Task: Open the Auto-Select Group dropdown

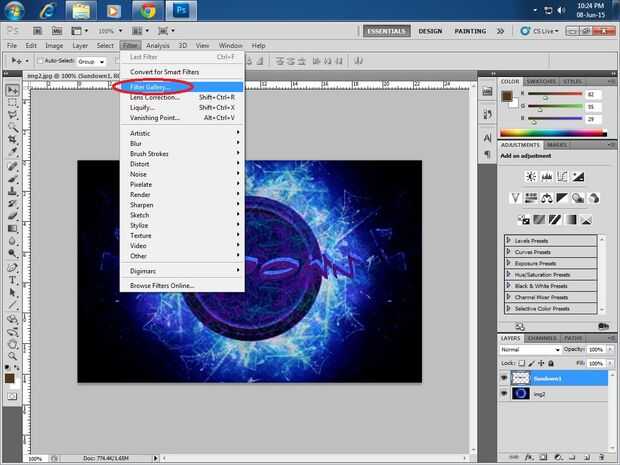Action: (91, 61)
